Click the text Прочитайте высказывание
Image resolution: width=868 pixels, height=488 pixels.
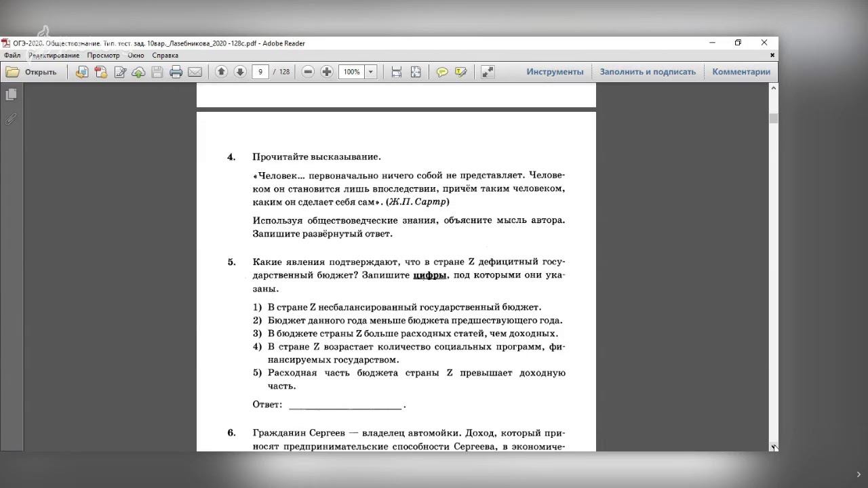[x=317, y=157]
